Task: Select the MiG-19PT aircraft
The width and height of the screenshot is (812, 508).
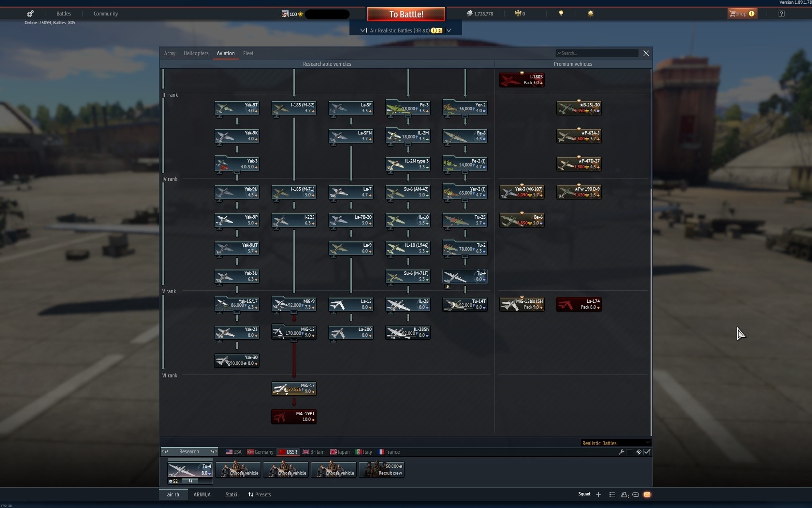Action: point(294,417)
